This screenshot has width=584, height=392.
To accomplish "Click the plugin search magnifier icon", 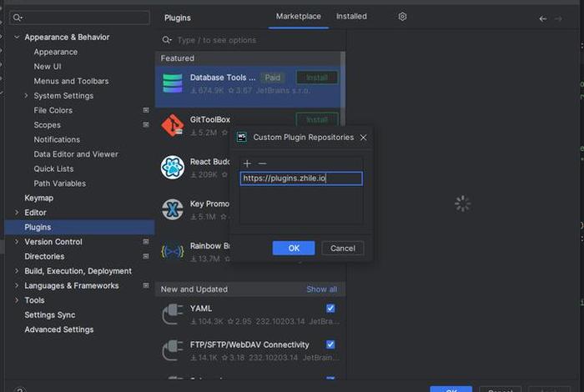I will pos(167,40).
